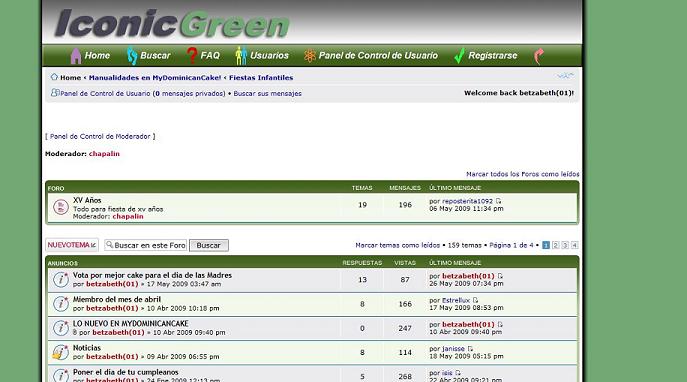
Task: Open the FAQ navigation menu item
Action: click(210, 56)
